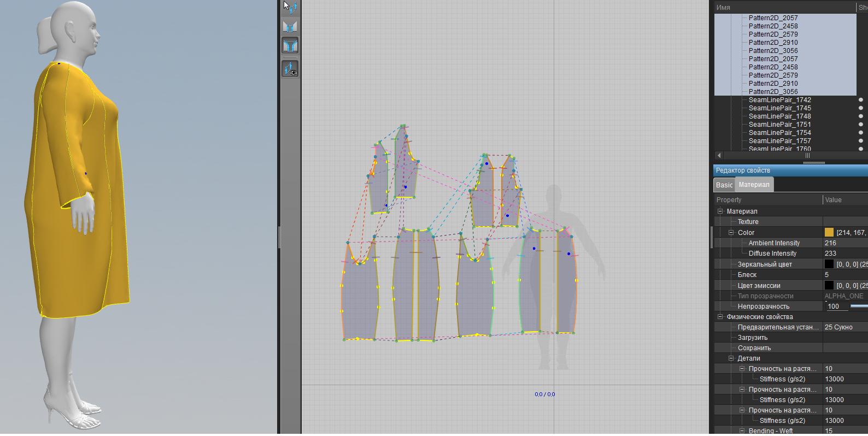Select SeamLinePair_1745 in the object tree
Viewport: 868px width, 436px height.
[x=779, y=108]
